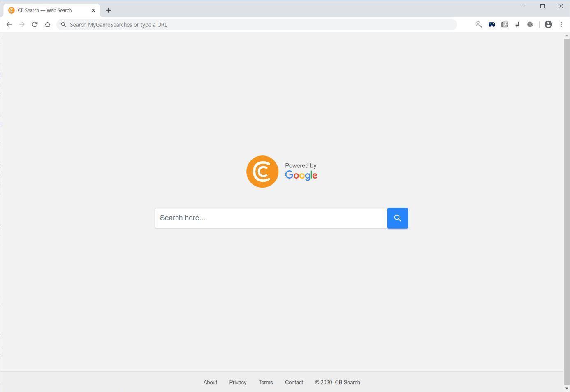Click the address bar search magnifier icon
The image size is (570, 392).
point(64,25)
